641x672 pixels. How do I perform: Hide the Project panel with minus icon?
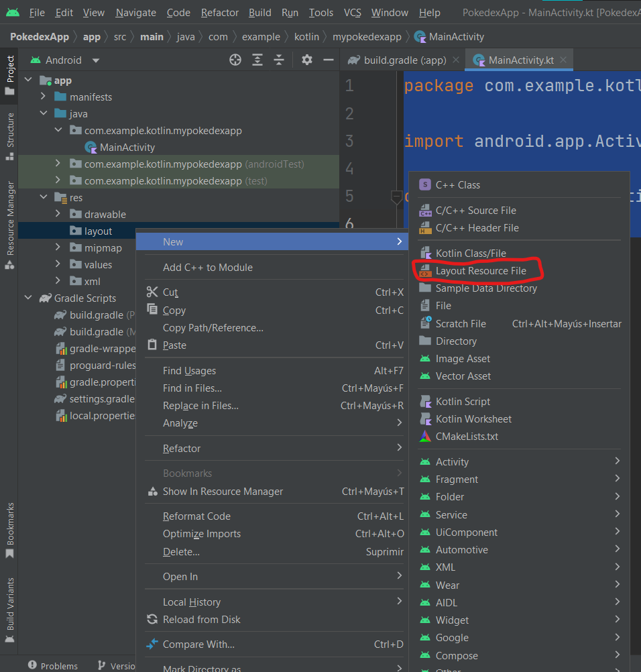[329, 60]
